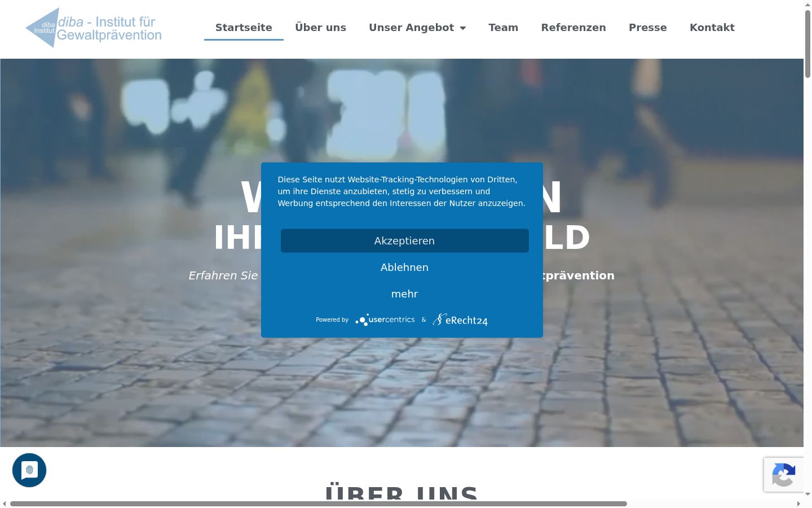
Task: Accept tracking with the Akzeptieren button
Action: pos(405,241)
